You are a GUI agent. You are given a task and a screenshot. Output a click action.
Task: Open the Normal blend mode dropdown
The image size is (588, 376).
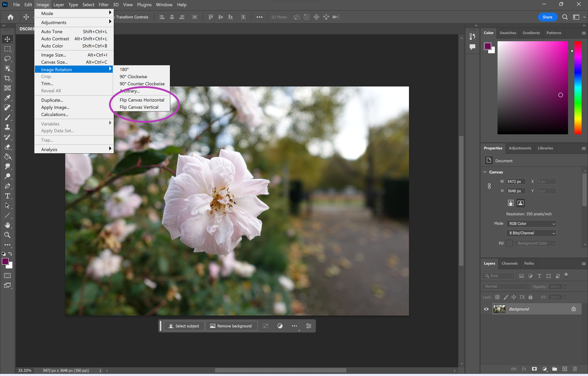tap(506, 286)
